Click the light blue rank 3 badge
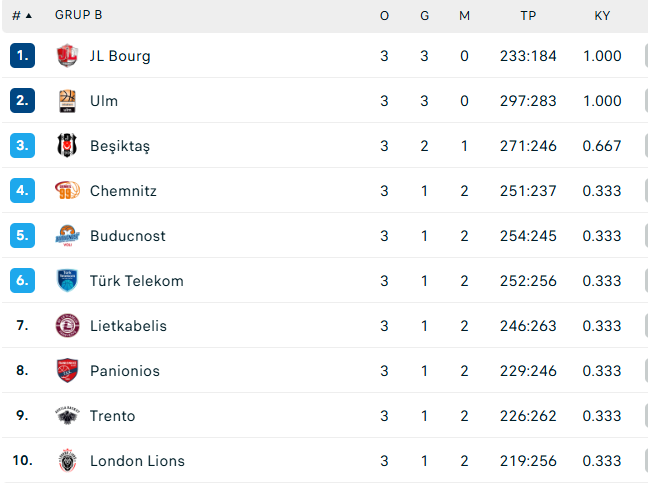This screenshot has width=648, height=492. [23, 146]
